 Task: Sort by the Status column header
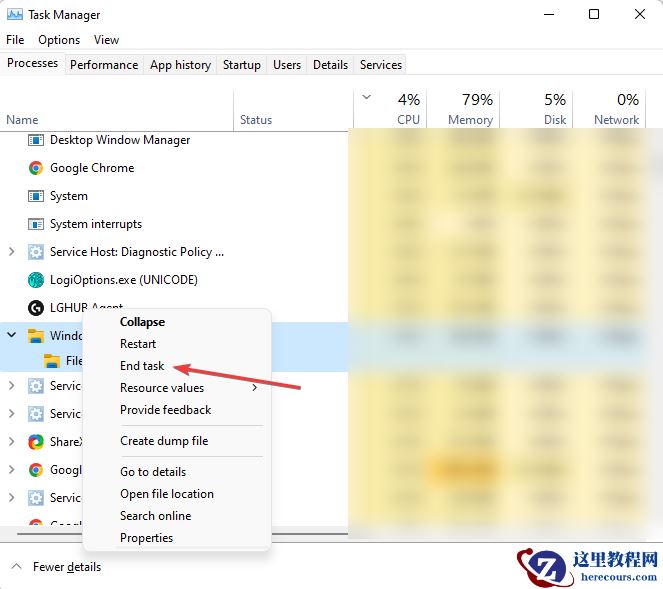pos(256,120)
